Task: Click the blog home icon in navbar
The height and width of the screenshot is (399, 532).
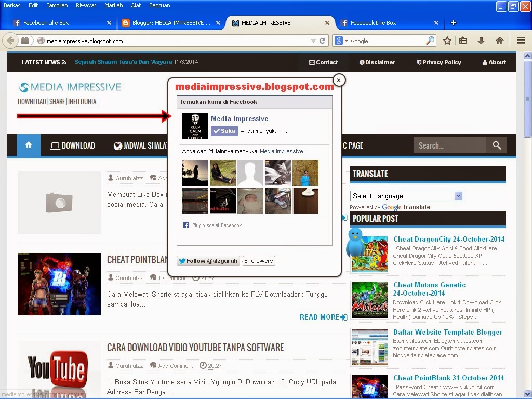Action: (x=29, y=145)
